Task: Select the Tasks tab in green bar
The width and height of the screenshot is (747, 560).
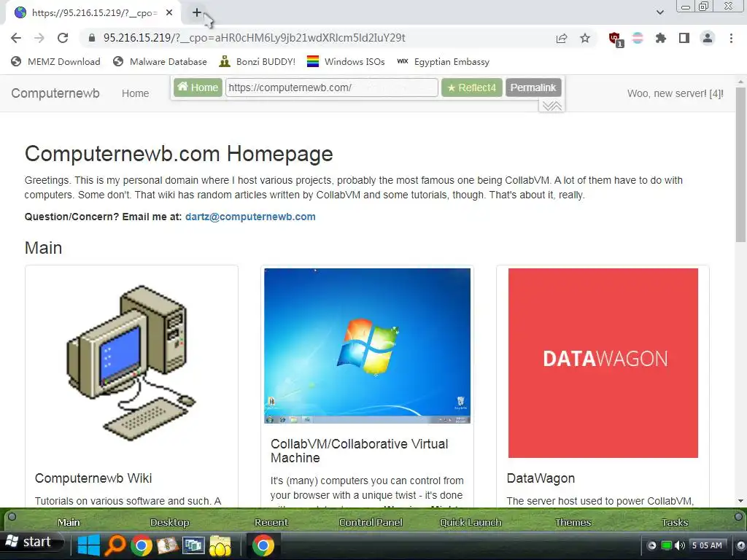Action: click(x=675, y=522)
